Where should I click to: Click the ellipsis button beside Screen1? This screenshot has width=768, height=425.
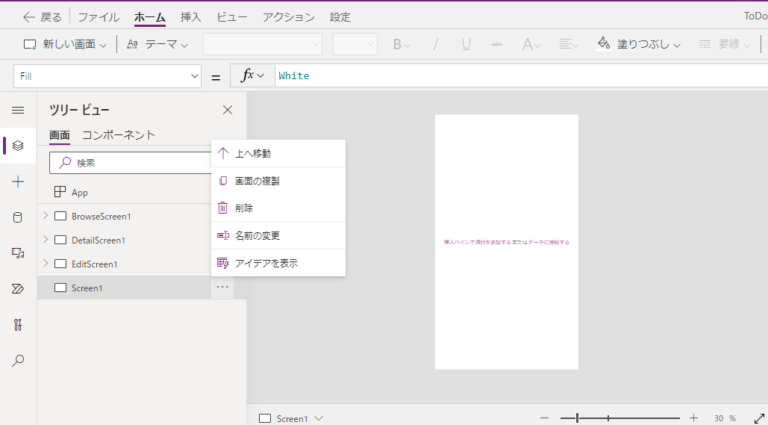tap(222, 287)
